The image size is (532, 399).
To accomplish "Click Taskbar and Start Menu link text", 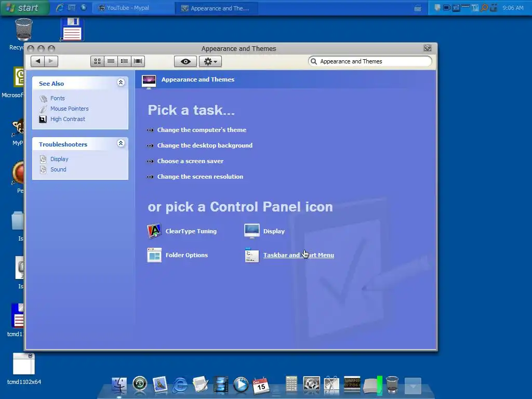I will point(299,255).
